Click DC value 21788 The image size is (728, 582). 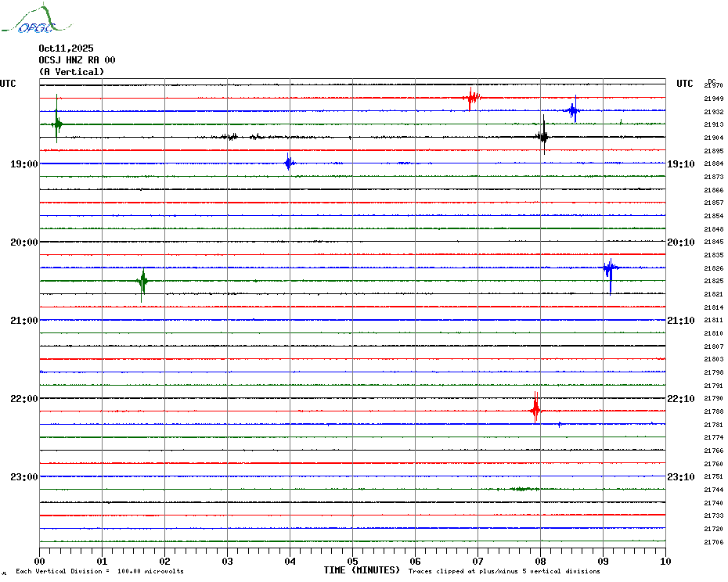[714, 411]
